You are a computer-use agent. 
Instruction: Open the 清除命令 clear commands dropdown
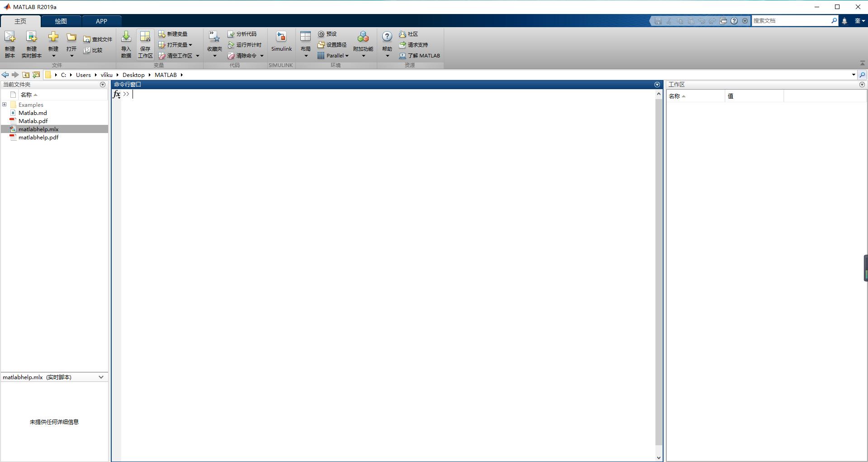pyautogui.click(x=261, y=56)
